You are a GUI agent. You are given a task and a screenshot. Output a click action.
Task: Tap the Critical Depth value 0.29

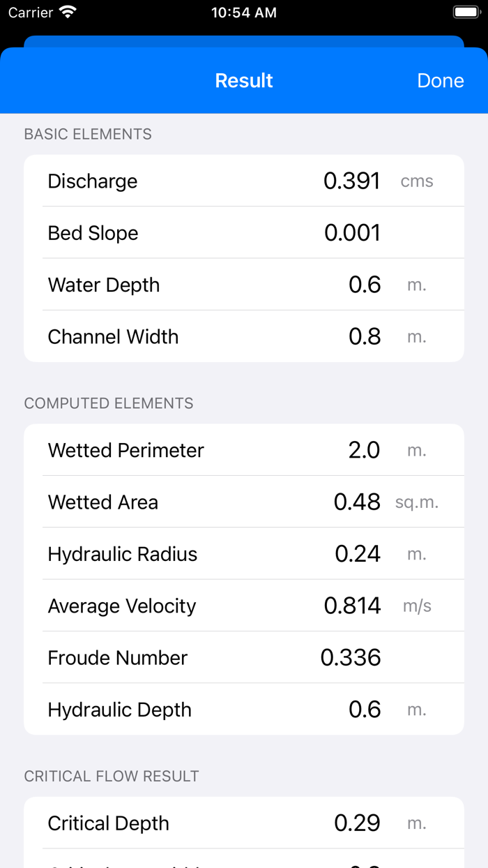358,823
